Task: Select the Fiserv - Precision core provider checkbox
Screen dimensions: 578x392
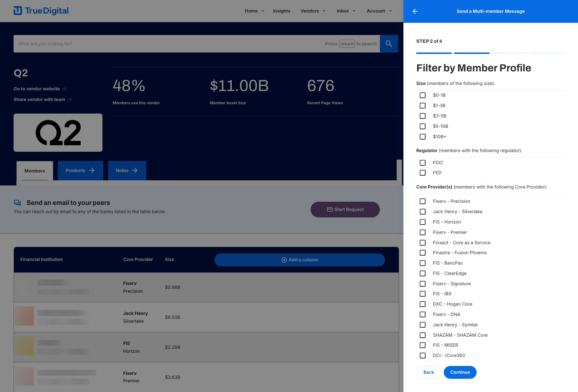Action: 423,201
